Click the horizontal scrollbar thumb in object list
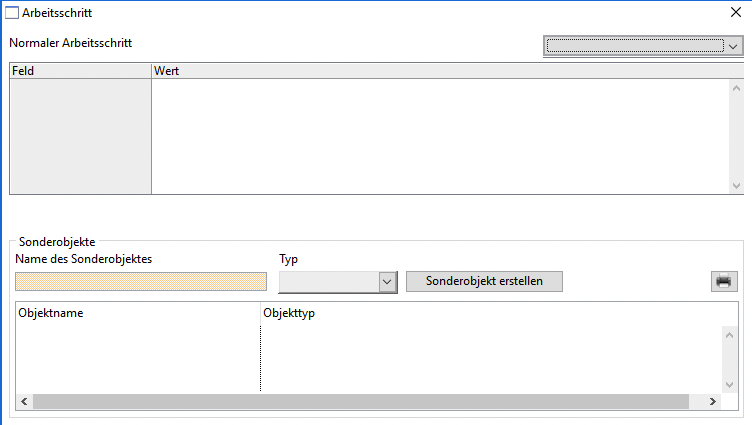 [x=360, y=401]
